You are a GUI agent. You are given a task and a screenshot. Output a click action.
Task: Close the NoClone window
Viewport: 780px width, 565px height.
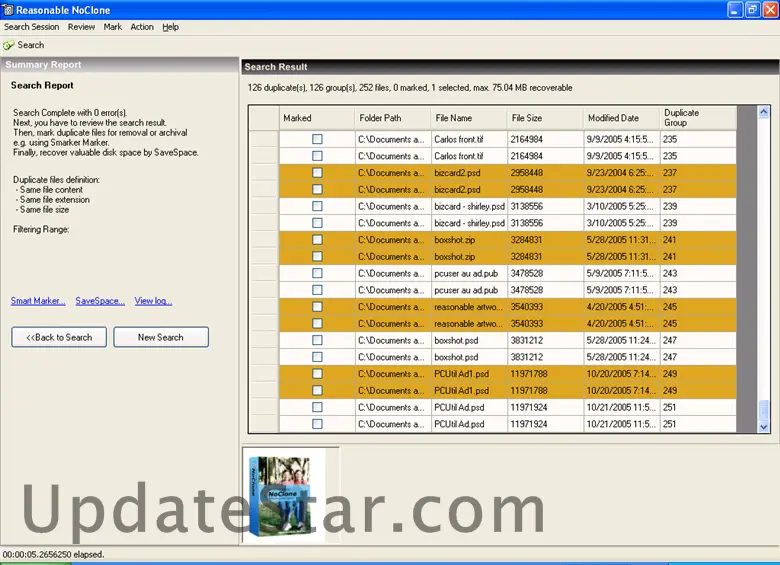tap(771, 10)
